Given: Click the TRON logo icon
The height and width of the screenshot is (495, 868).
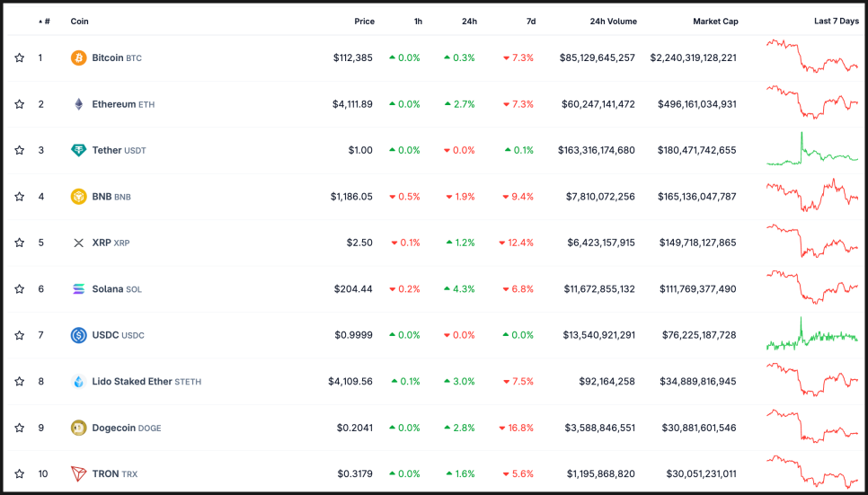Looking at the screenshot, I should [79, 473].
